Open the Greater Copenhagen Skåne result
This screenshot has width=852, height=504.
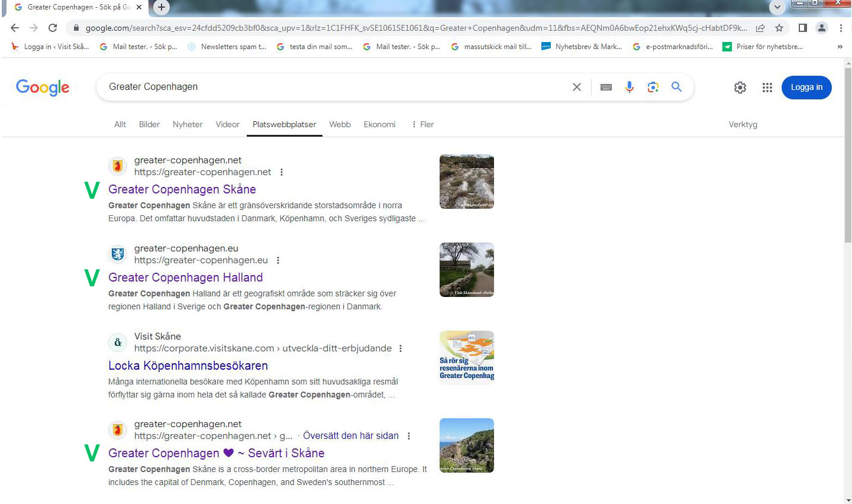click(x=182, y=189)
